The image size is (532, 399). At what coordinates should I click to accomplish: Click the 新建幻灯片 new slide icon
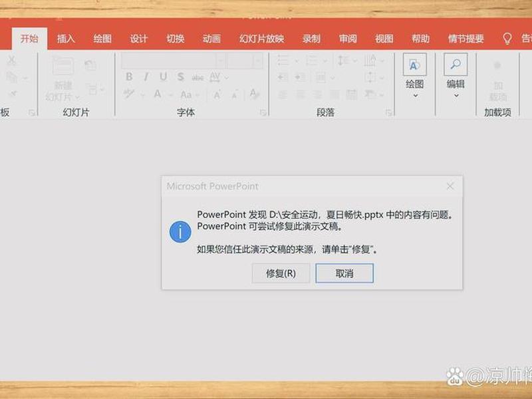click(63, 66)
